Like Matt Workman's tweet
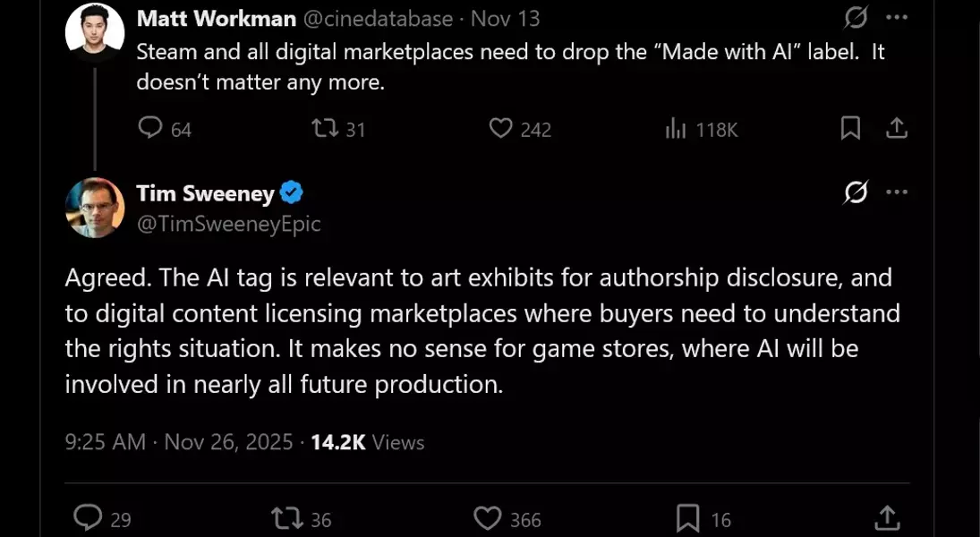This screenshot has height=537, width=980. point(500,129)
